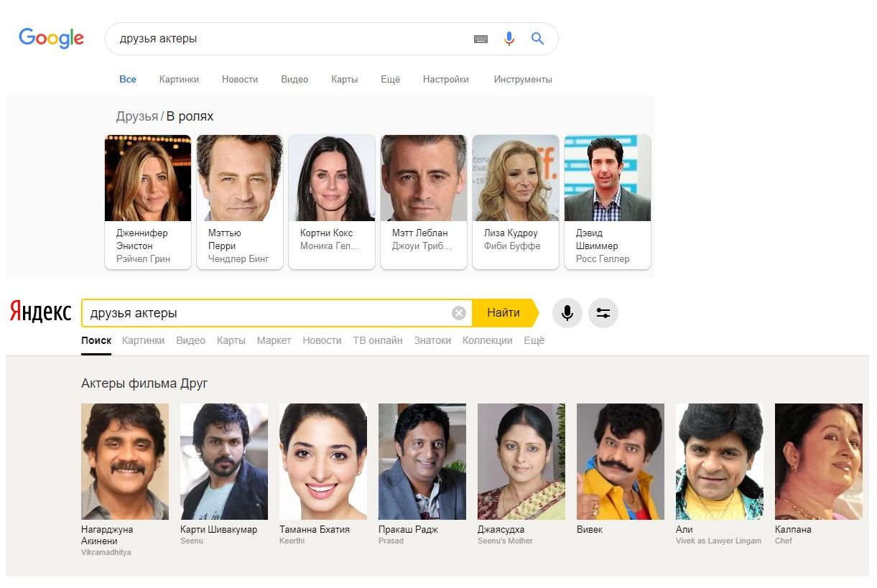
Task: Switch to Yandex Новости tab
Action: coord(322,340)
